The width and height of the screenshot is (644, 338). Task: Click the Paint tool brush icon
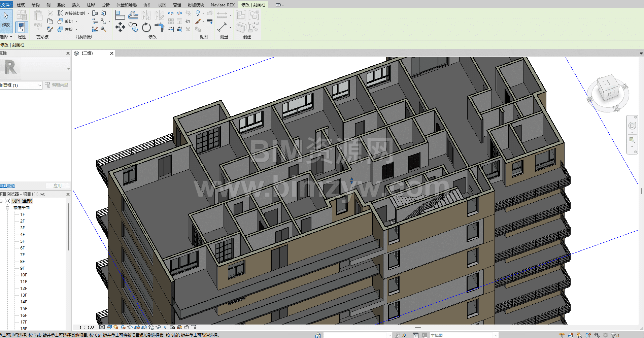tap(198, 21)
